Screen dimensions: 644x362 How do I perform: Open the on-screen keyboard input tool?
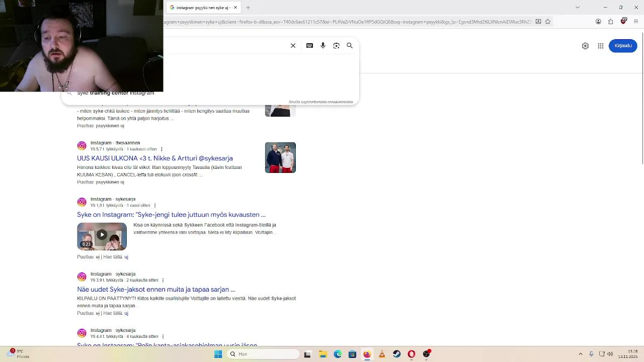point(309,46)
